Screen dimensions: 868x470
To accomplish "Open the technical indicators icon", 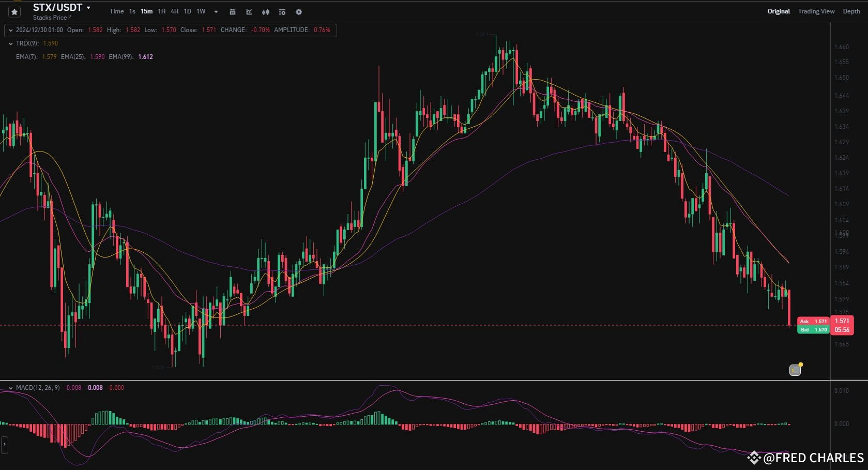I will coord(282,11).
